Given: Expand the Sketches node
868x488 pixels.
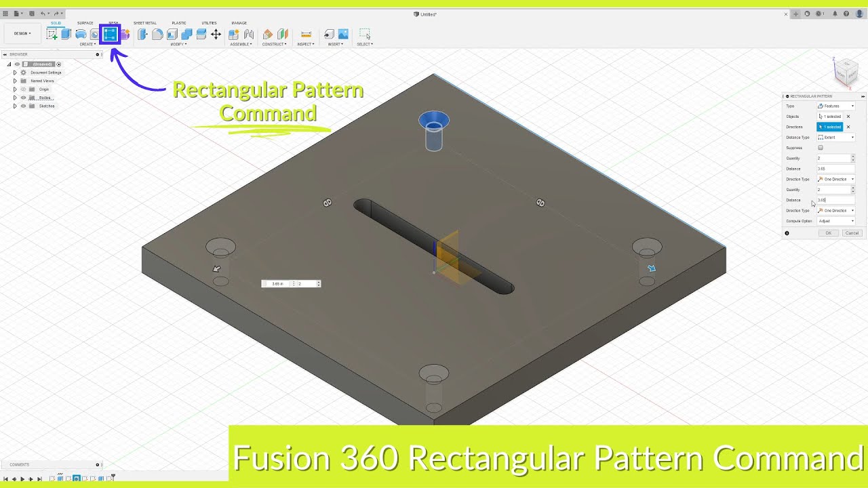Looking at the screenshot, I should coord(15,106).
